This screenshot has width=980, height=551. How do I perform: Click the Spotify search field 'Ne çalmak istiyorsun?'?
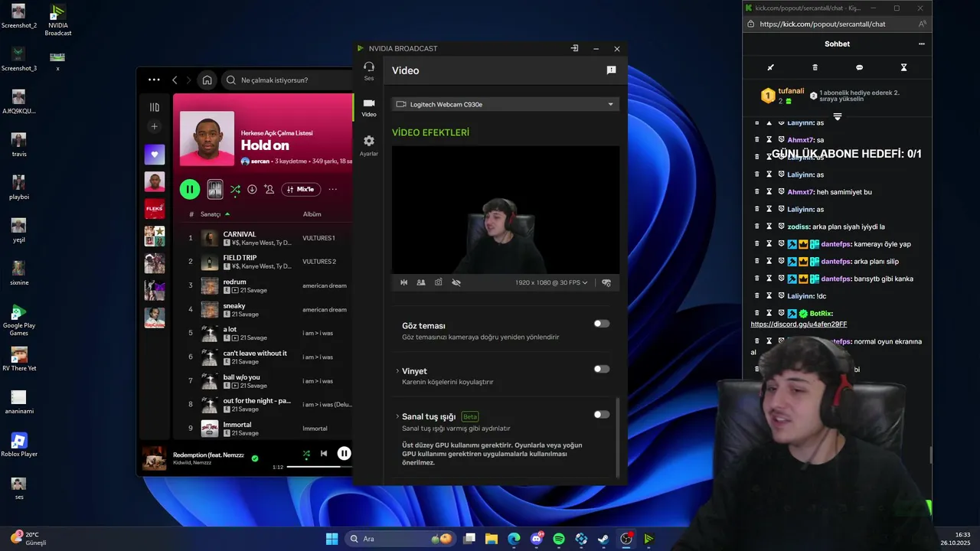(x=287, y=80)
